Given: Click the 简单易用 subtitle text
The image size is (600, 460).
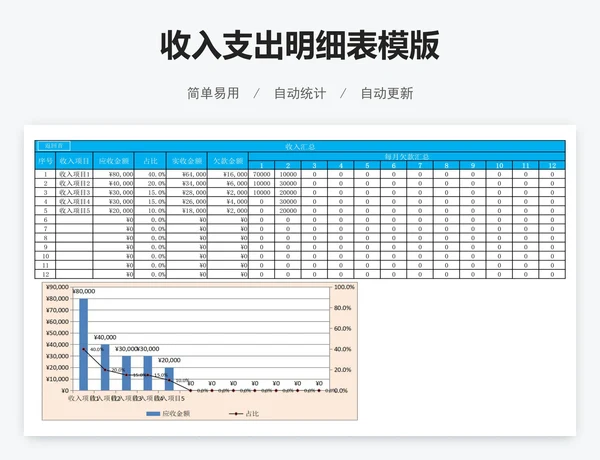Looking at the screenshot, I should tap(213, 93).
